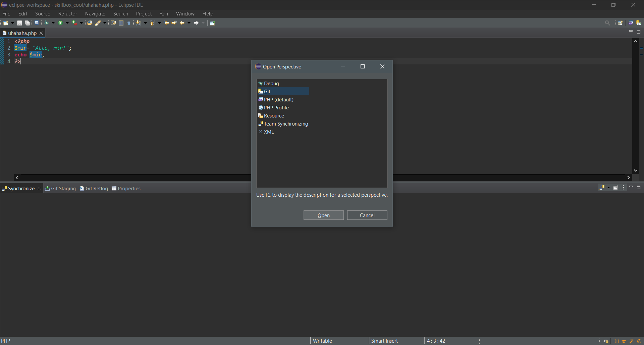Click editor vertical scrollbar down arrow
Image resolution: width=644 pixels, height=345 pixels.
tap(636, 171)
